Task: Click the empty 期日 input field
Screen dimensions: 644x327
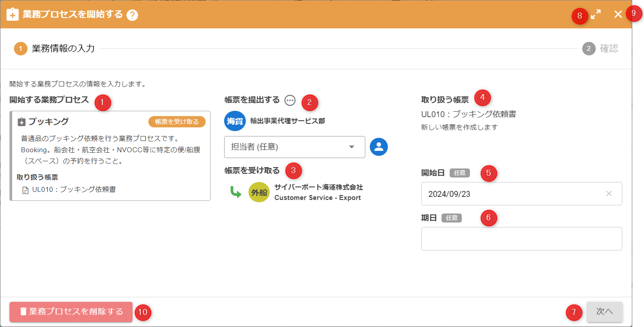Action: [x=521, y=239]
